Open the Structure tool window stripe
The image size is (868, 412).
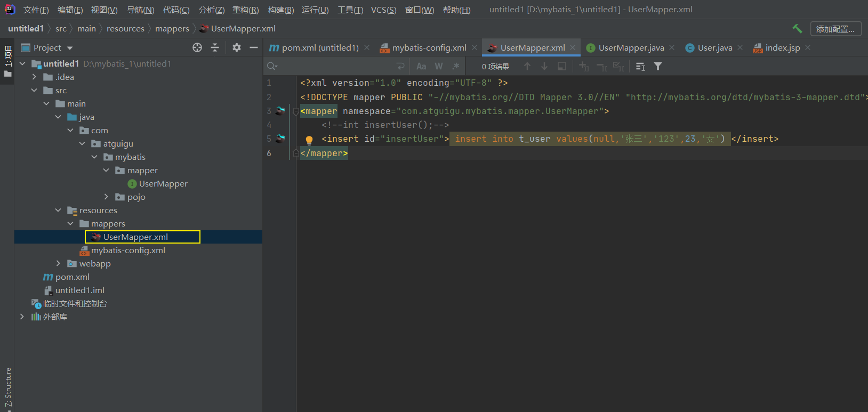pyautogui.click(x=7, y=388)
